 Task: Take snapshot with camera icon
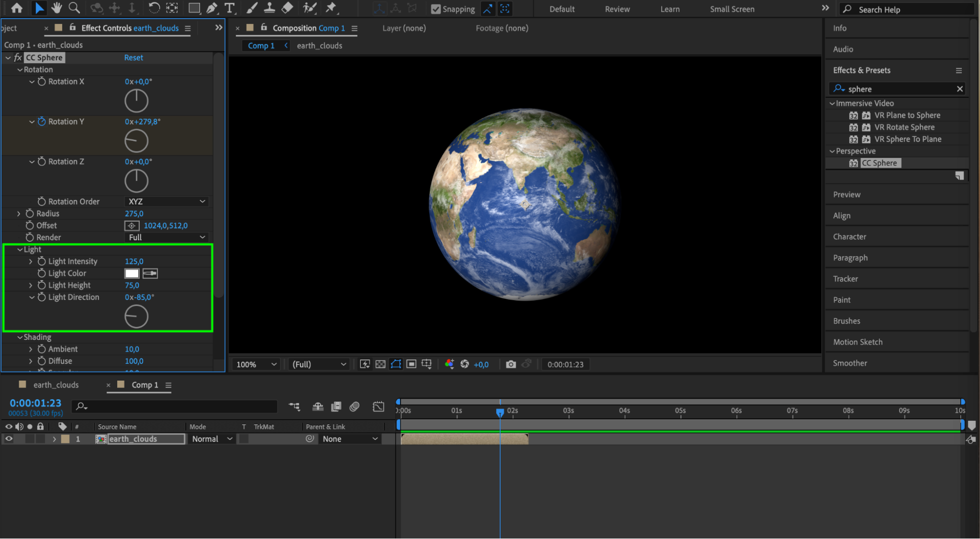click(511, 364)
